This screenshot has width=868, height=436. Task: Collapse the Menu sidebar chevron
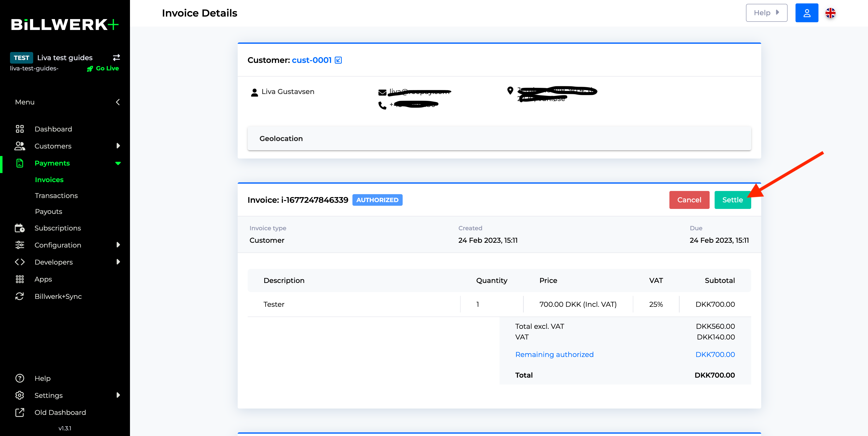coord(118,102)
